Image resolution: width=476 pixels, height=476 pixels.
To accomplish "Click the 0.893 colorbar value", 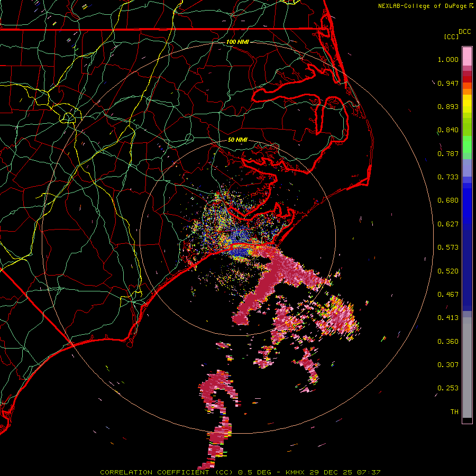I will pos(448,106).
